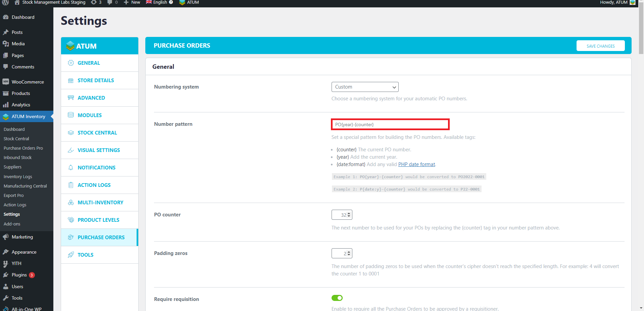The height and width of the screenshot is (311, 644).
Task: Open the Store Details tab
Action: pyautogui.click(x=100, y=81)
